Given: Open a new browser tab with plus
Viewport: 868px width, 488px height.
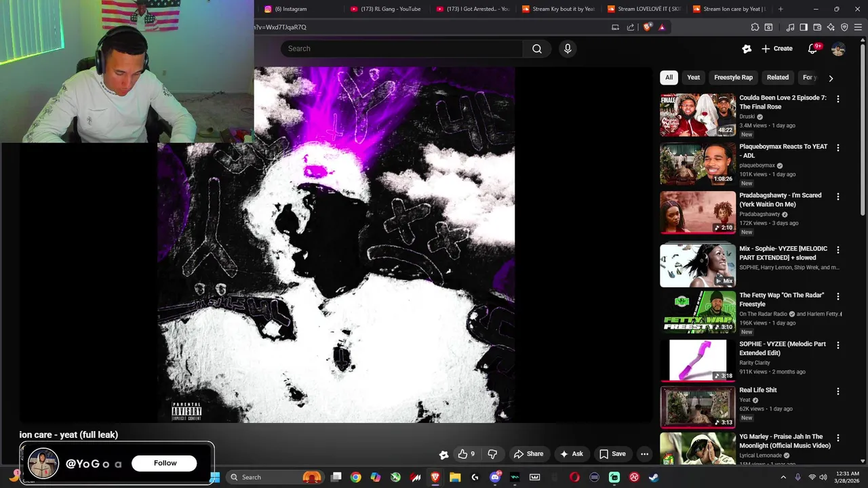Looking at the screenshot, I should pyautogui.click(x=781, y=9).
